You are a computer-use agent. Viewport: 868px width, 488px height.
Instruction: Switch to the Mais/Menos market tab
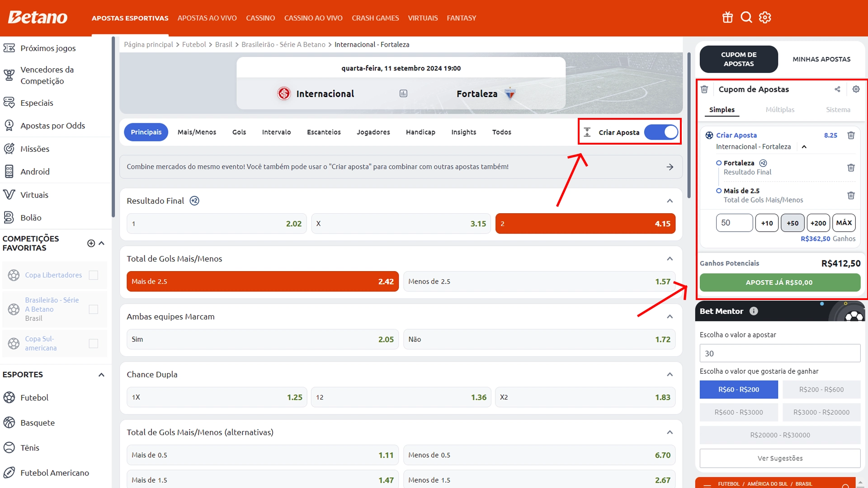pos(197,132)
